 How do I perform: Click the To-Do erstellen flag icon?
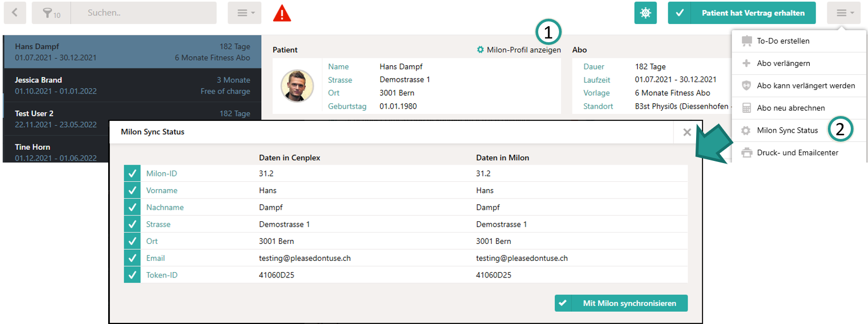pyautogui.click(x=746, y=41)
